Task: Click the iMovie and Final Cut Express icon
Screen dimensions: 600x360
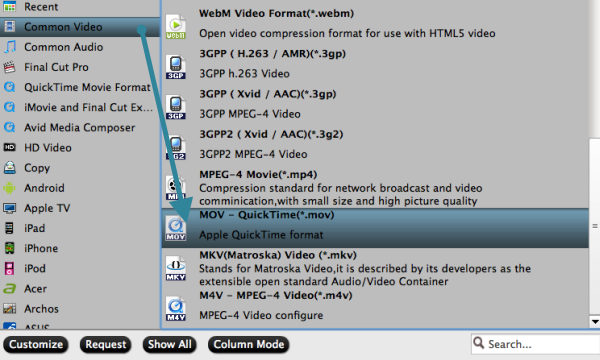Action: (10, 107)
